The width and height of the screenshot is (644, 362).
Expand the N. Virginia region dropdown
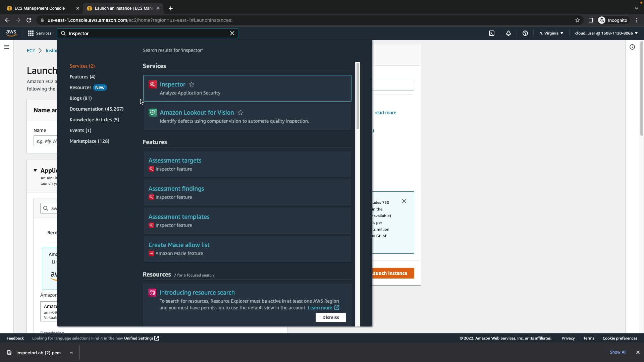point(551,33)
